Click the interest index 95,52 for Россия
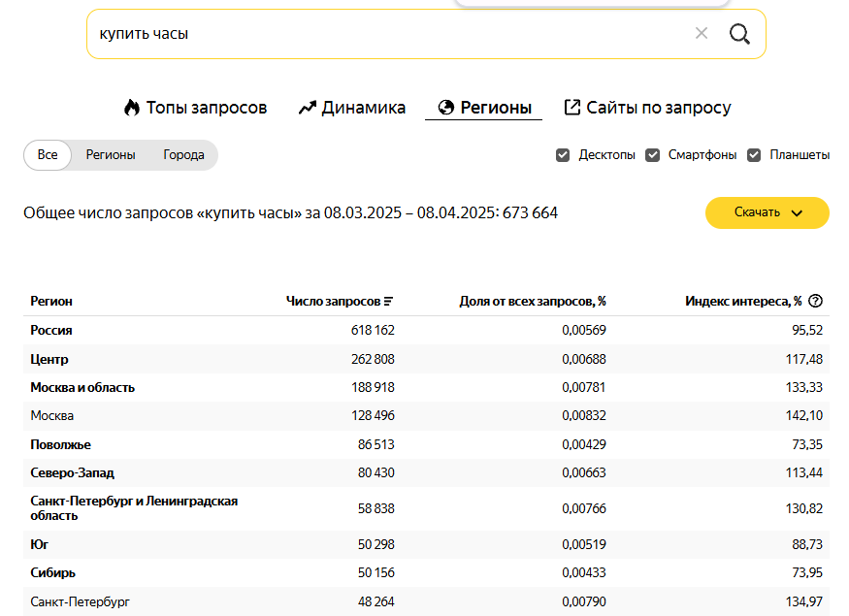The height and width of the screenshot is (616, 849). tap(807, 330)
